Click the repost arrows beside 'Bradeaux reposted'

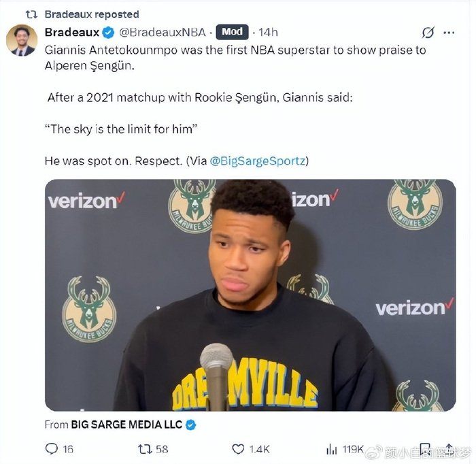pyautogui.click(x=31, y=14)
